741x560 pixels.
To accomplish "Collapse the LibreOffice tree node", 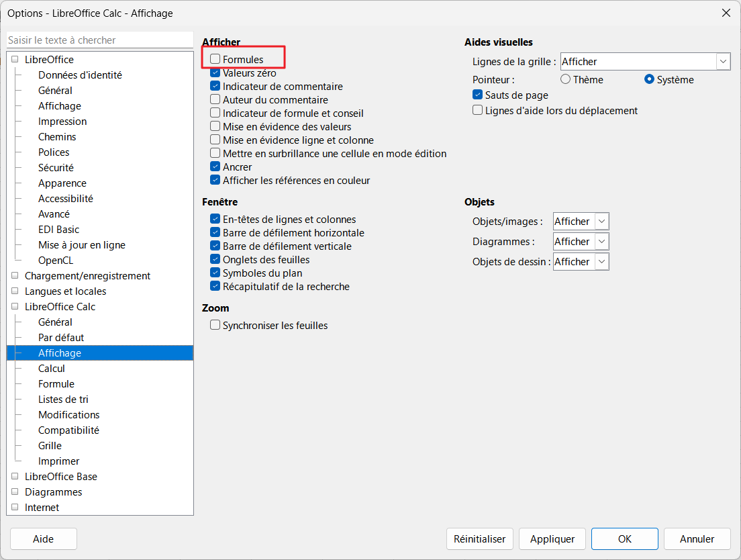I will pos(15,60).
